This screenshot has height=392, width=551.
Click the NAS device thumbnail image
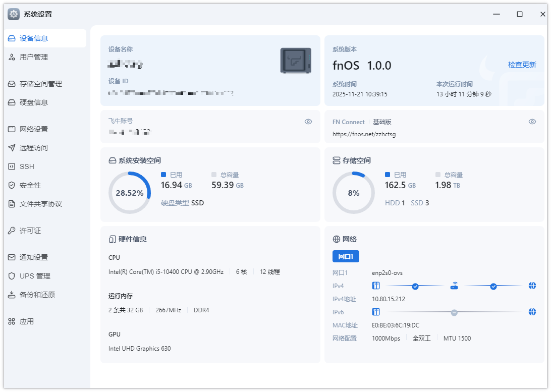(x=296, y=61)
